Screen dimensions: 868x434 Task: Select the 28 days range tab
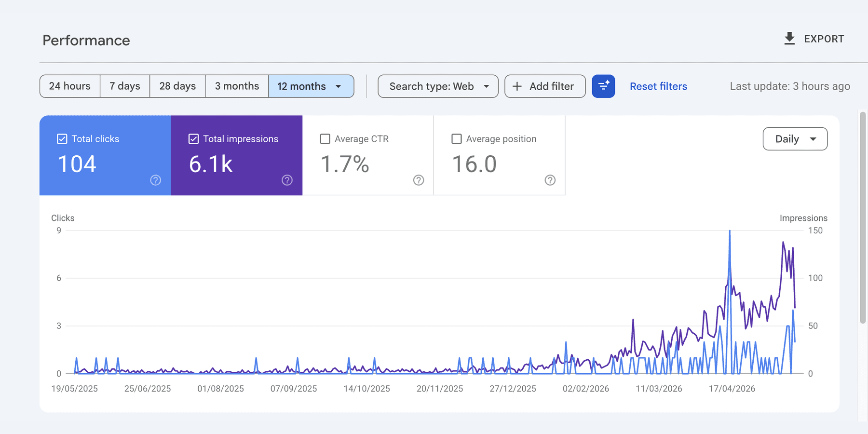(x=177, y=86)
